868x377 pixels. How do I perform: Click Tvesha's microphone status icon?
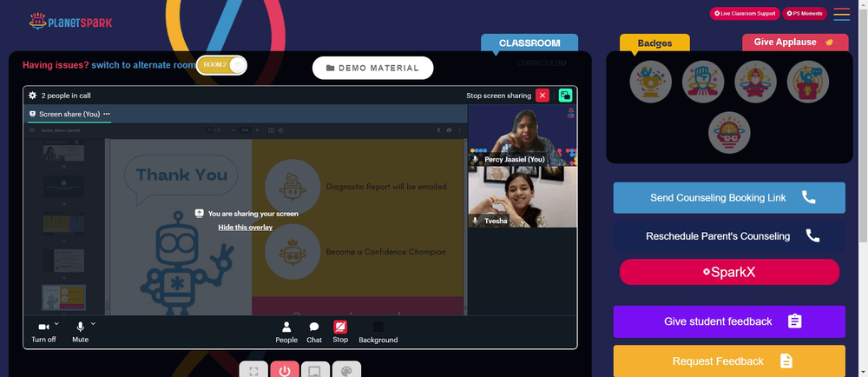475,221
